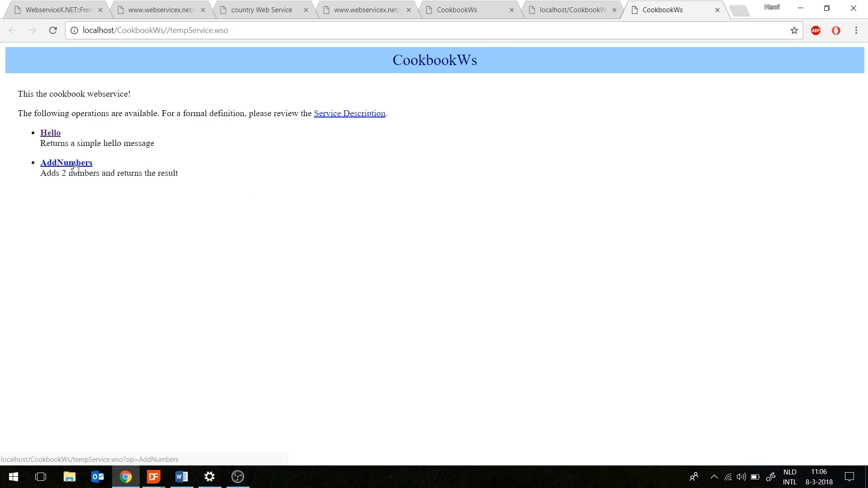The image size is (868, 488).
Task: Open the Service Description link
Action: click(x=349, y=113)
